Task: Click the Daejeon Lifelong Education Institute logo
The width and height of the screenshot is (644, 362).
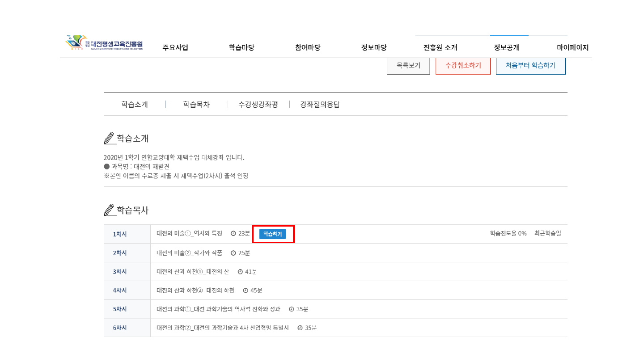Action: point(104,44)
